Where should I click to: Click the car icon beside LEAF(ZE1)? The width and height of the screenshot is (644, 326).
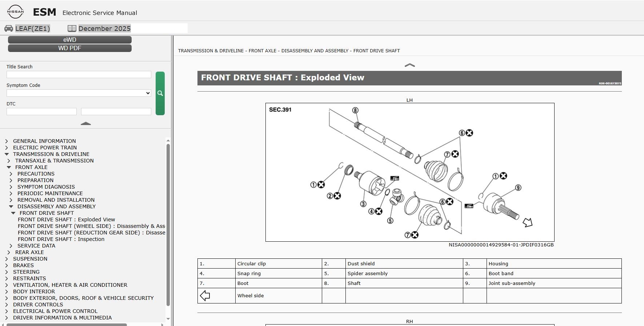9,28
